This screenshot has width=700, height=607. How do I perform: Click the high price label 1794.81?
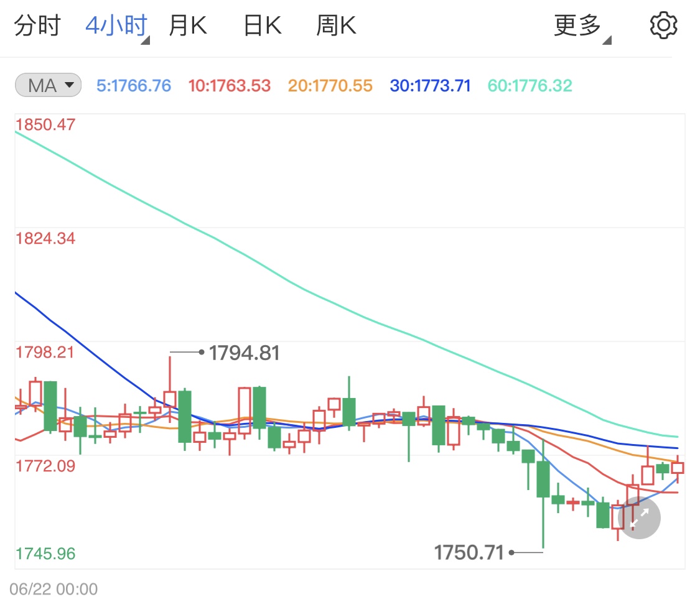pos(244,353)
